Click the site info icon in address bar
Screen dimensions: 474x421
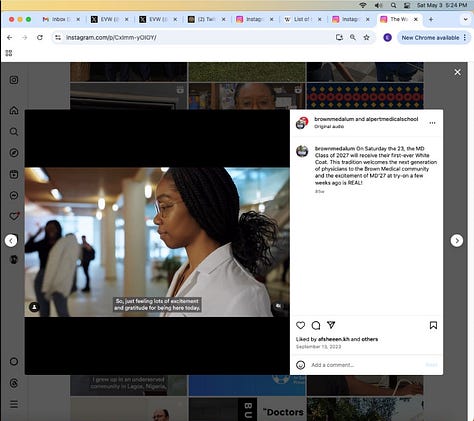pos(58,38)
